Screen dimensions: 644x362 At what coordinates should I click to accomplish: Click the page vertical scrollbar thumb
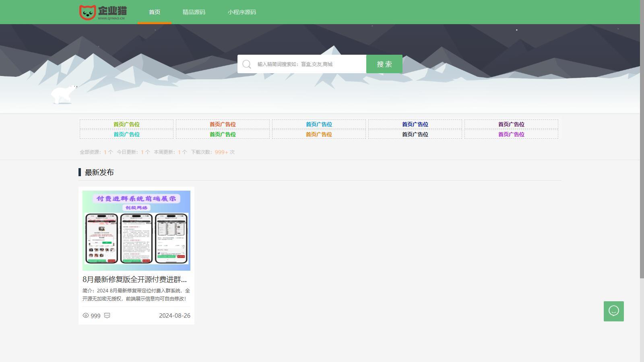coord(642,139)
